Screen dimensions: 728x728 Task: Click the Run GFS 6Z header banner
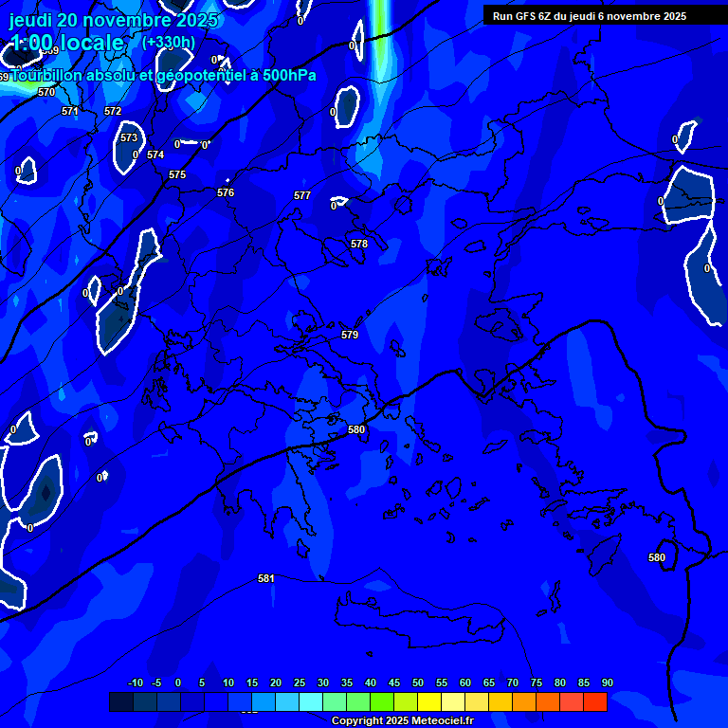589,16
